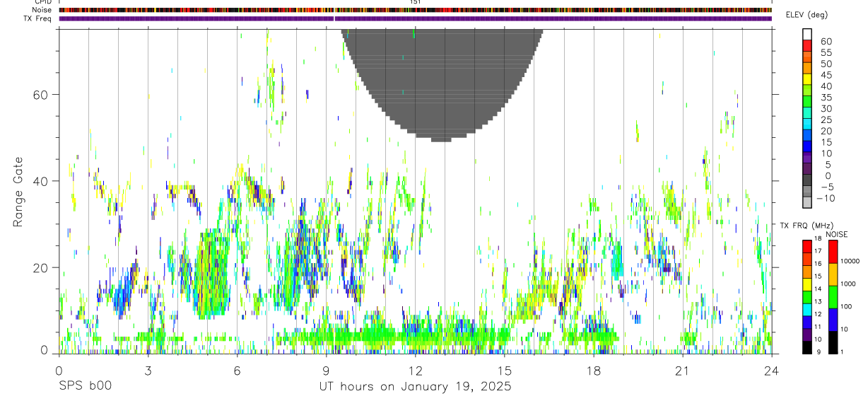Select the 'ELEV (deg)' colorbar title

pyautogui.click(x=807, y=15)
